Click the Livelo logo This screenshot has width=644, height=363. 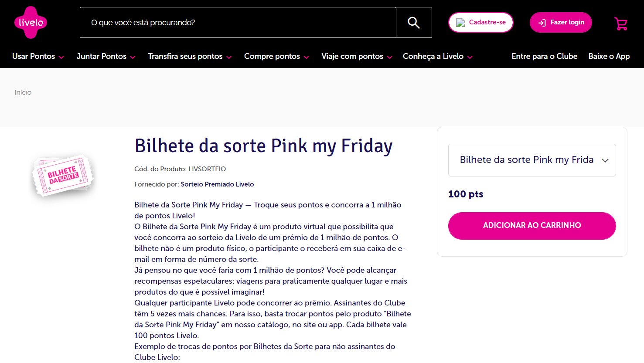point(31,22)
